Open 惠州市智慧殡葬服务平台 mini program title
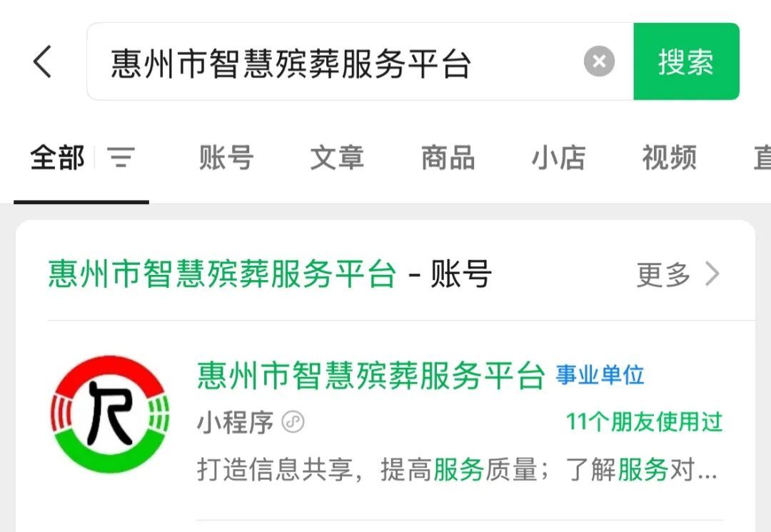Viewport: 771px width, 532px height. click(x=371, y=376)
